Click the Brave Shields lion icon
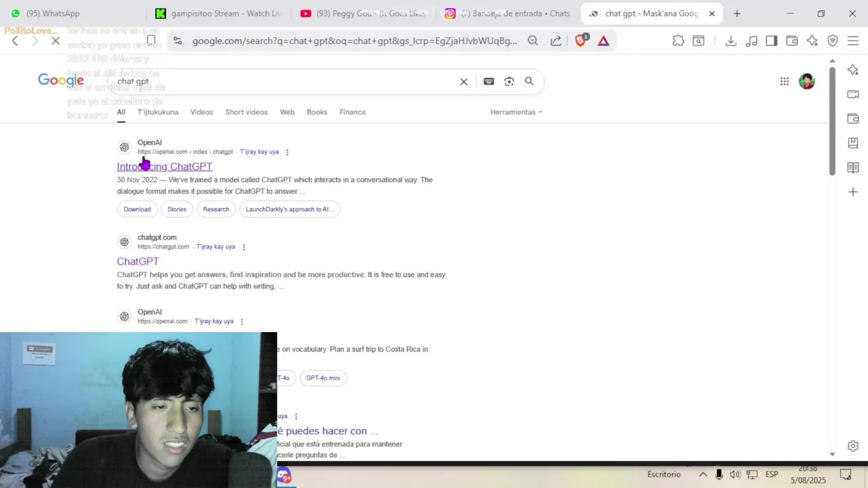Viewport: 868px width, 488px height. [580, 41]
